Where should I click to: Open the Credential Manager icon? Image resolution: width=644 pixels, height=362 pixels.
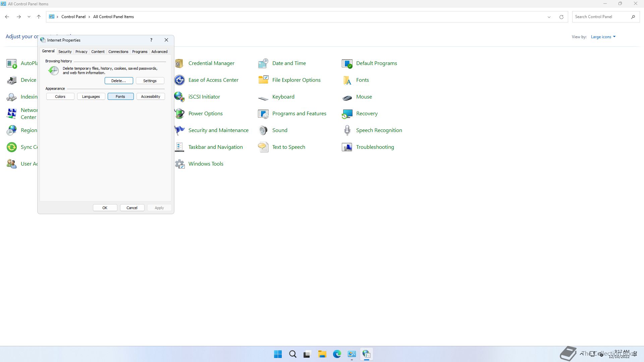pyautogui.click(x=179, y=63)
